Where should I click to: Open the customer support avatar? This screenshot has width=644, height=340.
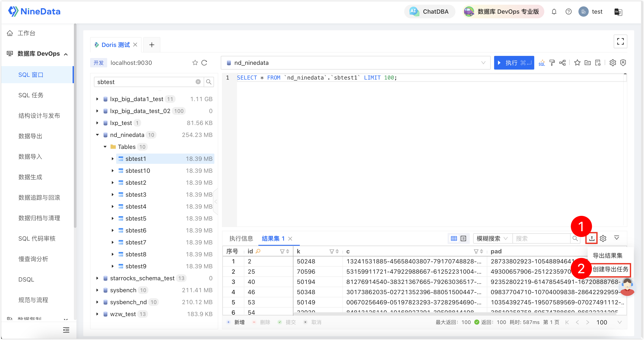click(x=627, y=287)
